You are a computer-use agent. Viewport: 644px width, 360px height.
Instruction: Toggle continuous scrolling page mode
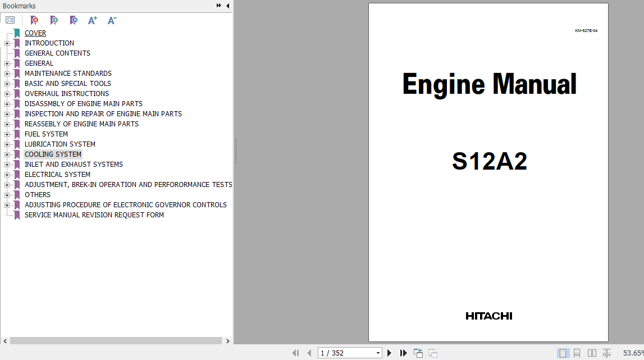tap(577, 353)
